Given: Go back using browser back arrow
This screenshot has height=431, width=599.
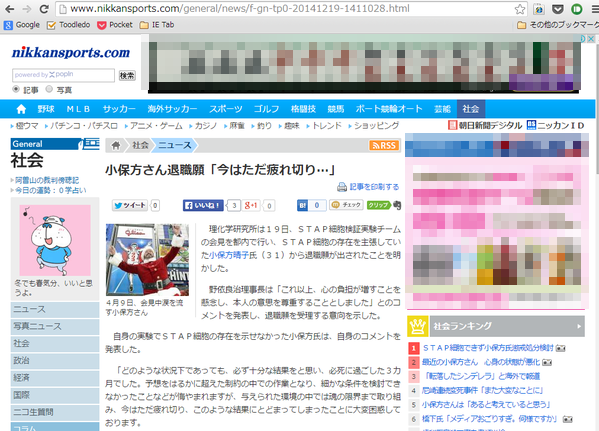Looking at the screenshot, I should tap(10, 9).
